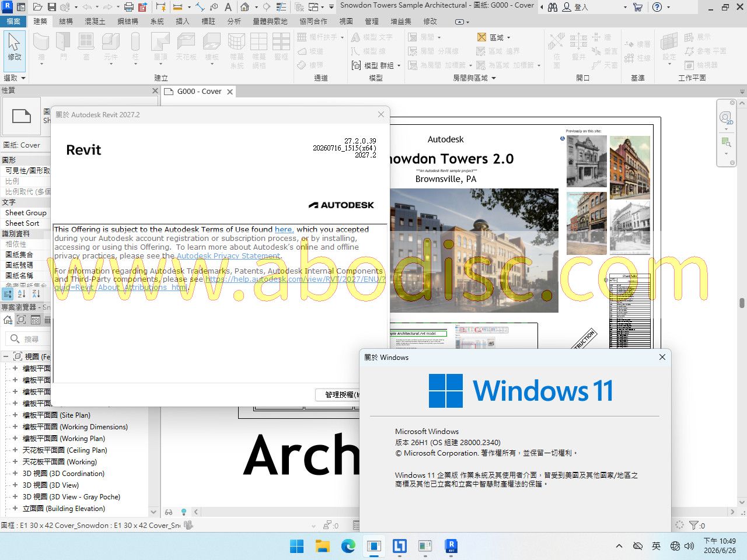Select 3D 視圖 (3D View - Gray Poche) item
The height and width of the screenshot is (560, 747).
(71, 497)
